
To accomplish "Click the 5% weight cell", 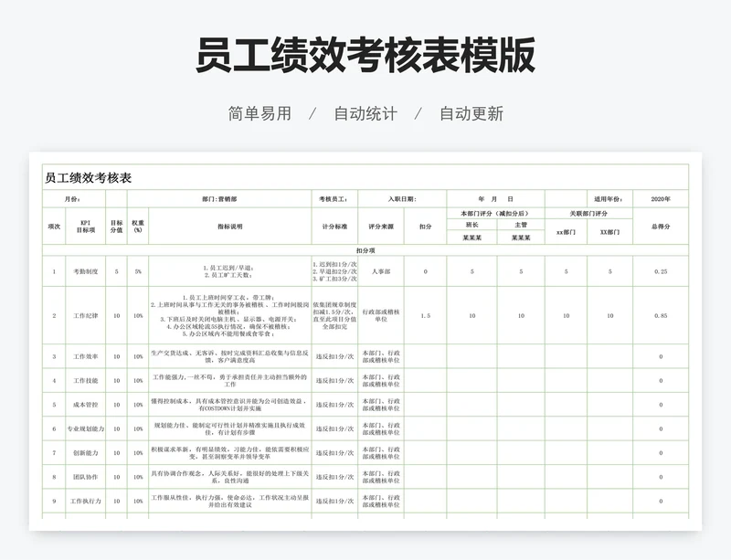I will click(138, 271).
